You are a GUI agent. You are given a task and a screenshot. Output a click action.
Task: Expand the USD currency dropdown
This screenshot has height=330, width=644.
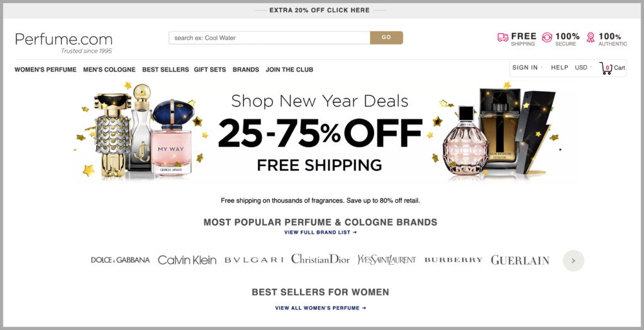coord(584,68)
